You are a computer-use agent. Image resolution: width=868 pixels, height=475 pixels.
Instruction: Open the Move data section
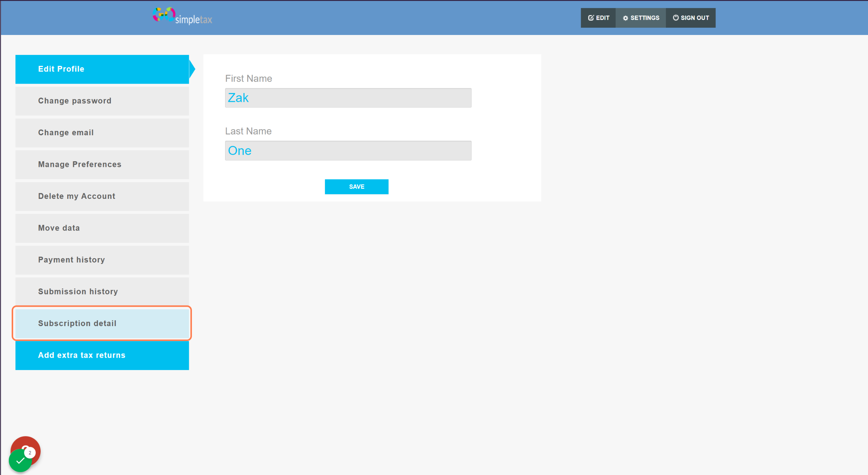tap(102, 228)
